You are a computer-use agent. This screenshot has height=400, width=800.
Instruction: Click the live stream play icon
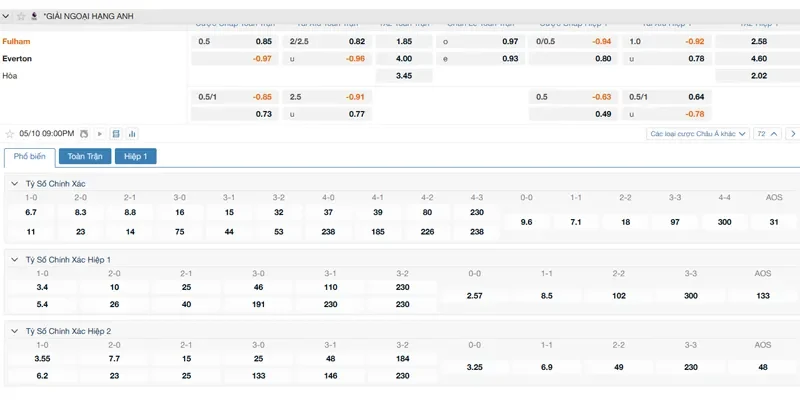click(98, 133)
